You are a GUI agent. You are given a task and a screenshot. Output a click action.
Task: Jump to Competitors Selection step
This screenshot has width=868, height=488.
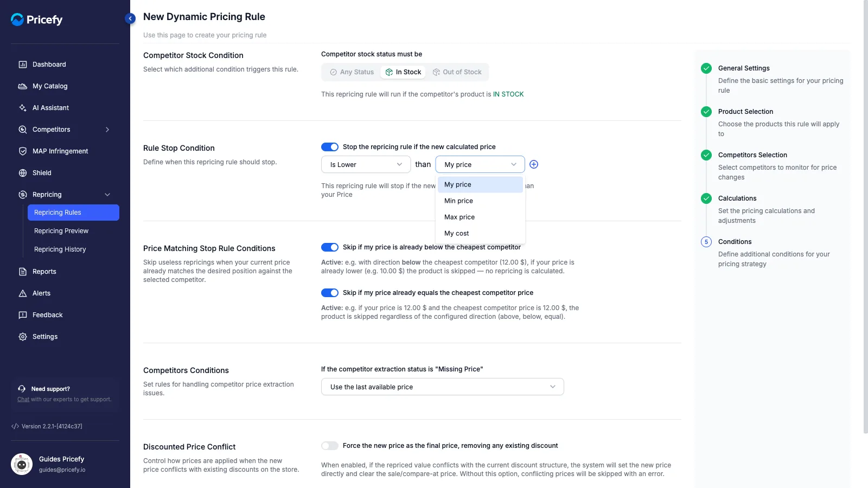click(x=752, y=155)
